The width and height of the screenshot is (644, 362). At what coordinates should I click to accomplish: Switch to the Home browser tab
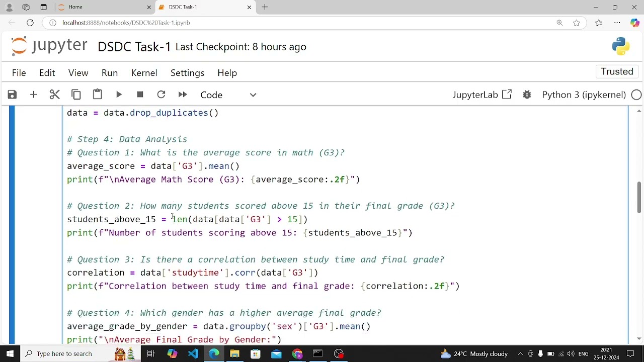click(x=103, y=7)
